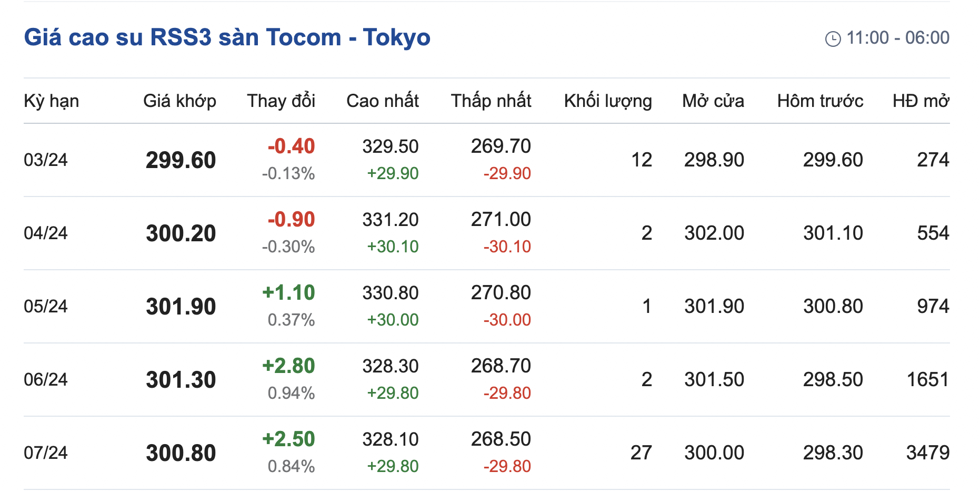Open the 06/24 contract row

[x=46, y=379]
